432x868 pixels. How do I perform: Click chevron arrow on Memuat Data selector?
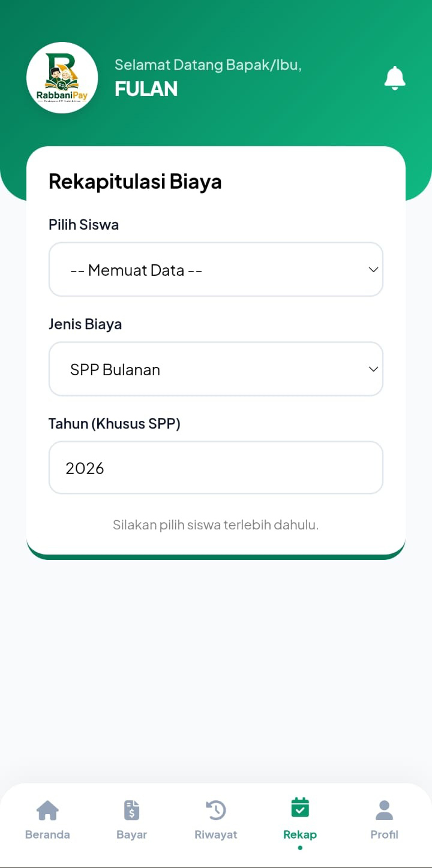point(373,270)
